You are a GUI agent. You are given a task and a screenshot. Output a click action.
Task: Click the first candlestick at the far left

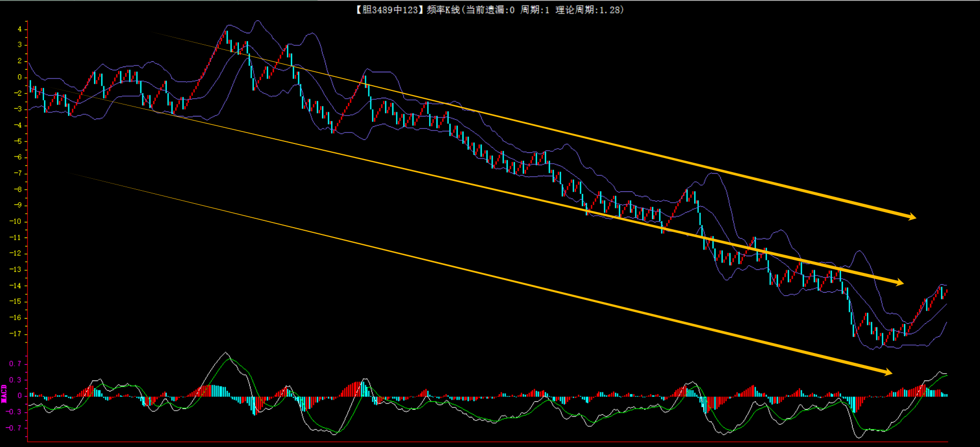point(30,86)
